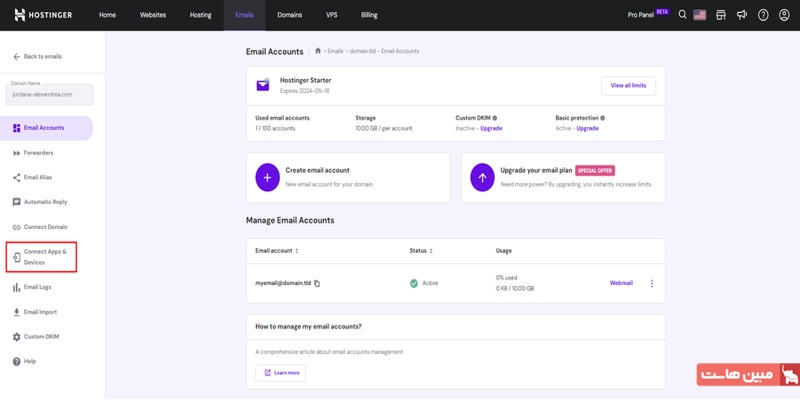Click the Learn more button
Viewport: 800px width, 400px height.
[281, 372]
